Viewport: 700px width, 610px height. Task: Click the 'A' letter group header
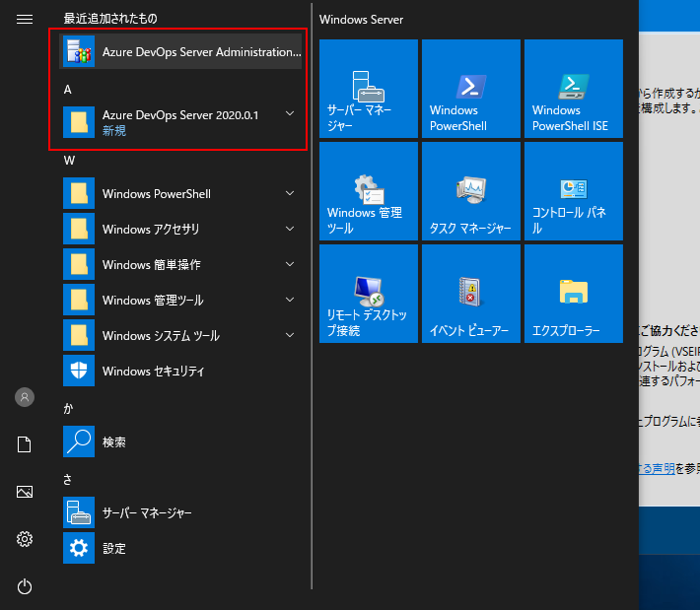click(x=67, y=90)
